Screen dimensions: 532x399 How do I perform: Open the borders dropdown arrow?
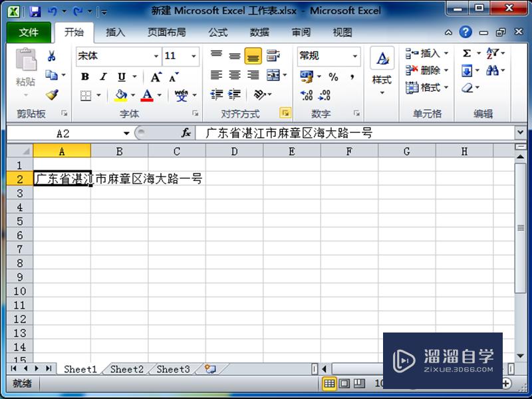pyautogui.click(x=97, y=95)
